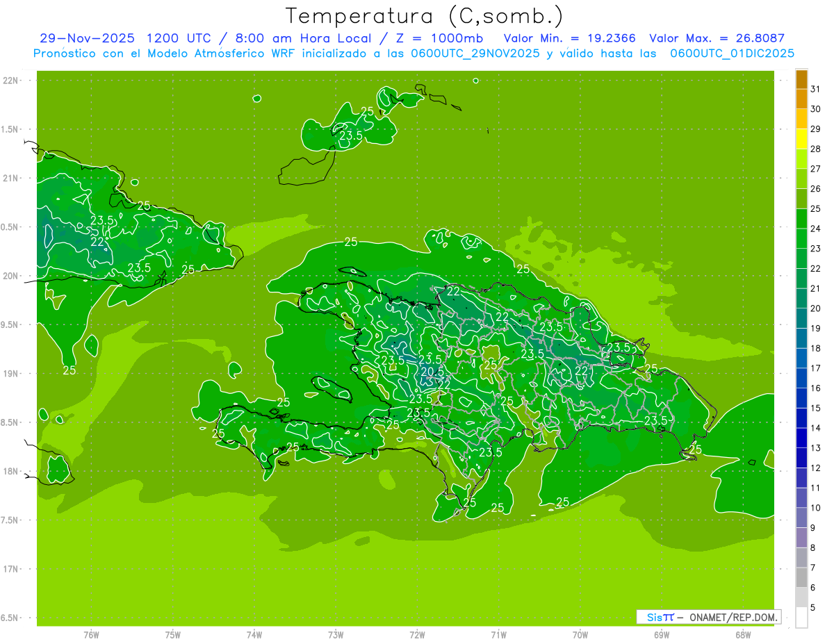
Task: Click the color scale value "31"
Action: pos(816,89)
